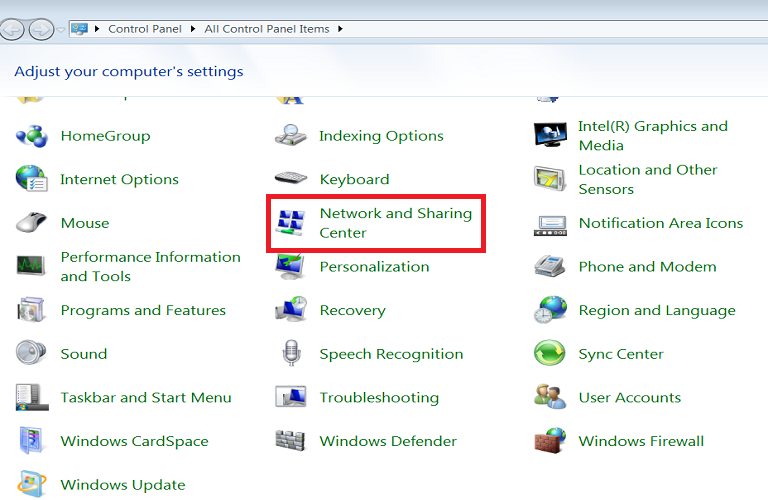Viewport: 768px width, 500px height.
Task: Click the Region and Language link
Action: (x=656, y=311)
